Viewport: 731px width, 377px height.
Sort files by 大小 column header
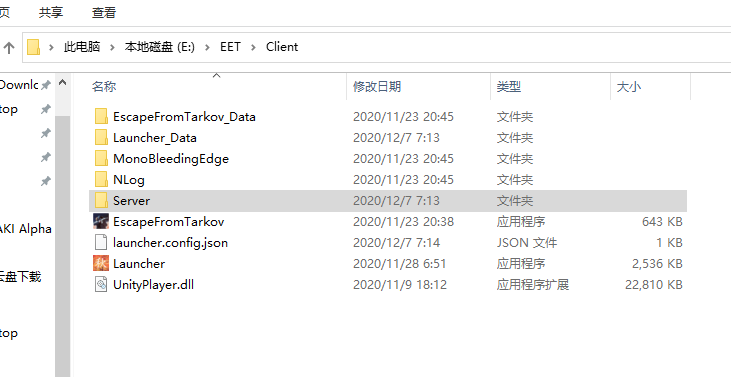[628, 87]
